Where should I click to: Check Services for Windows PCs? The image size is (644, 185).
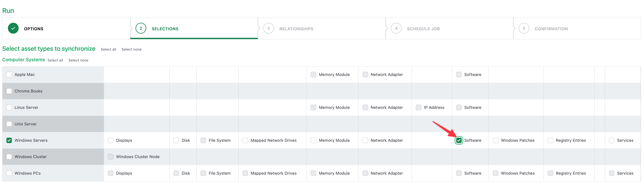[x=612, y=173]
